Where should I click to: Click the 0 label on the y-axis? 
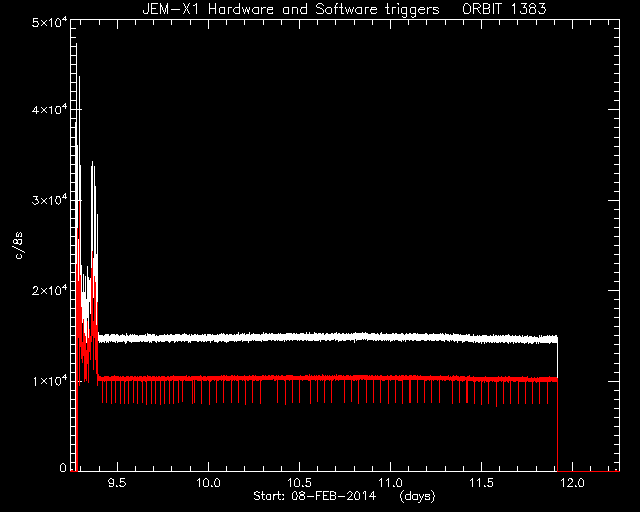point(63,467)
